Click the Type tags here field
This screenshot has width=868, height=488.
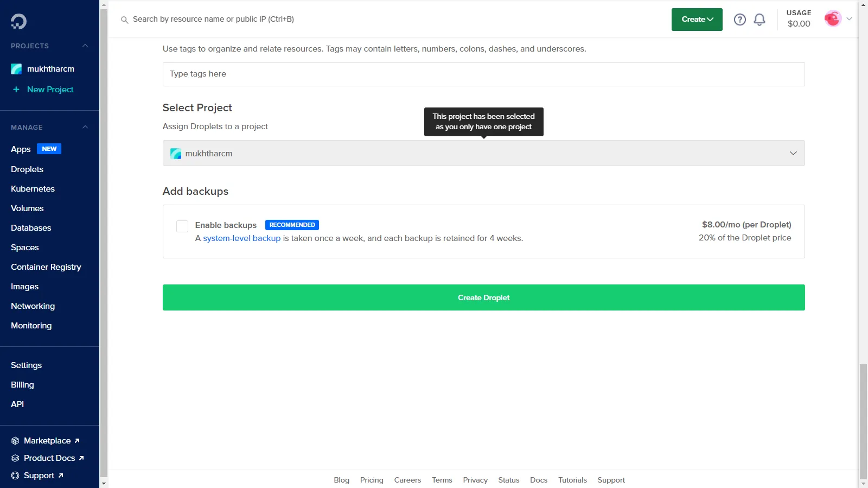[483, 74]
